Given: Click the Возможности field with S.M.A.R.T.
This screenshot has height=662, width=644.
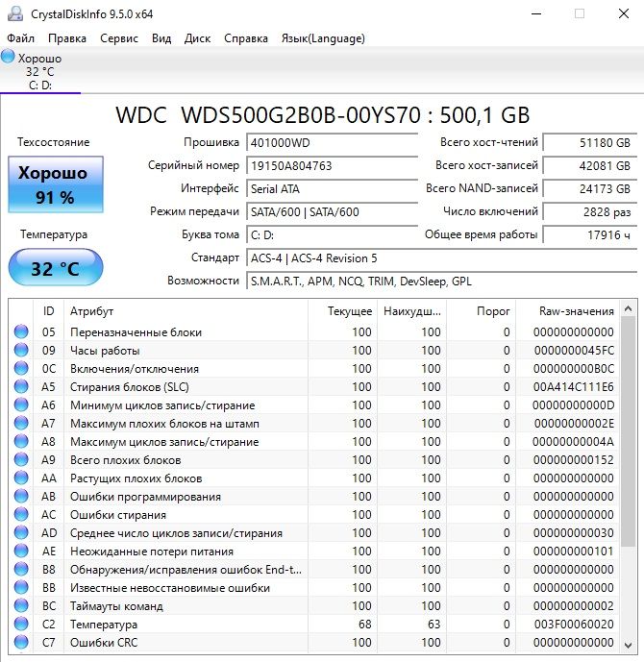Looking at the screenshot, I should [x=442, y=282].
